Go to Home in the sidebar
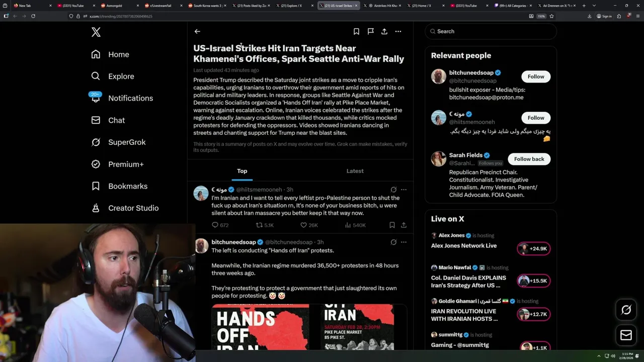 click(110, 54)
